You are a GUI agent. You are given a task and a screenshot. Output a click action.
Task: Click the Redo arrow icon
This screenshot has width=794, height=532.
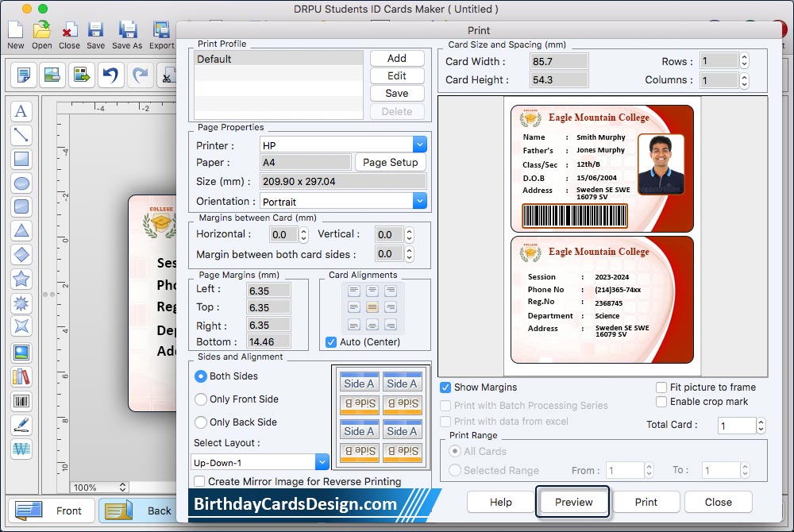click(140, 75)
